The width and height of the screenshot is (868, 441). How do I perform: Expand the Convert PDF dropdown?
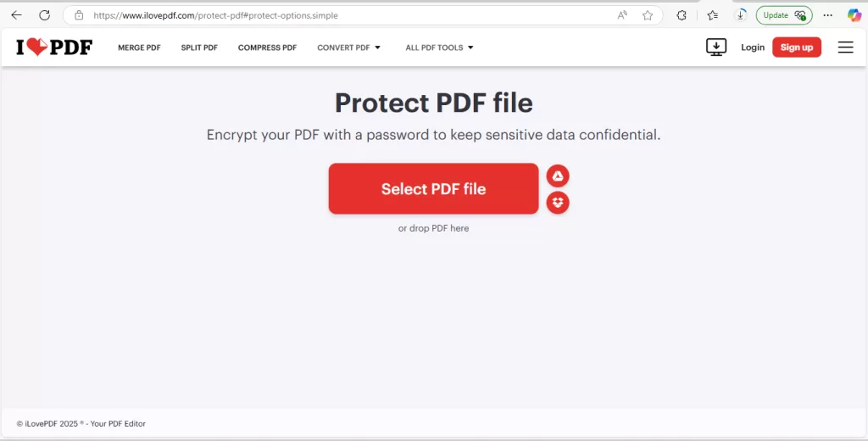[x=348, y=47]
